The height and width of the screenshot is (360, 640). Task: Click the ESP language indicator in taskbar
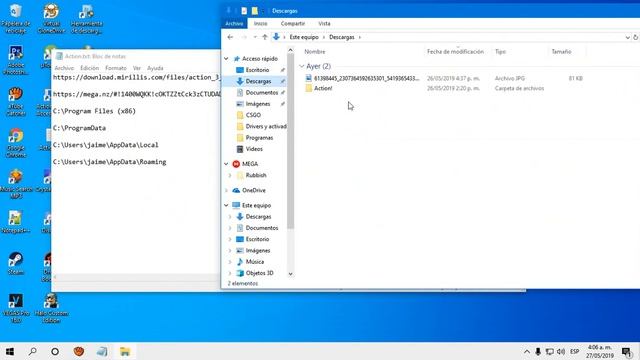[x=575, y=351]
